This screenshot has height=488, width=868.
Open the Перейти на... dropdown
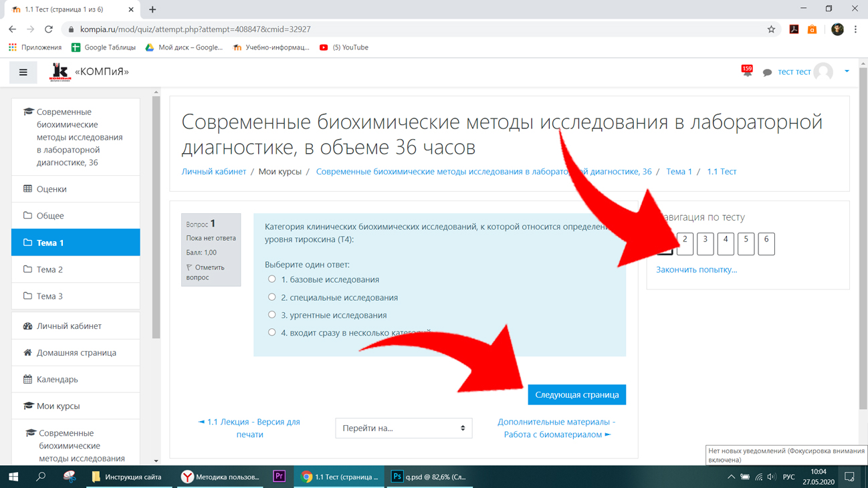(404, 428)
